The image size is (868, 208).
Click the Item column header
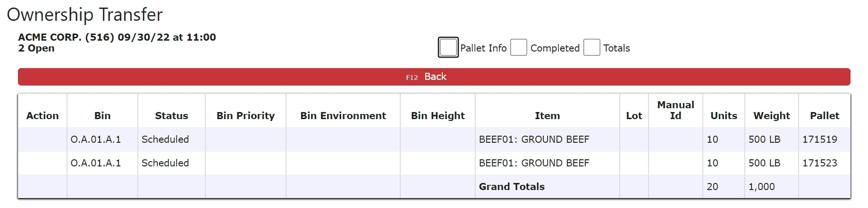[x=547, y=115]
